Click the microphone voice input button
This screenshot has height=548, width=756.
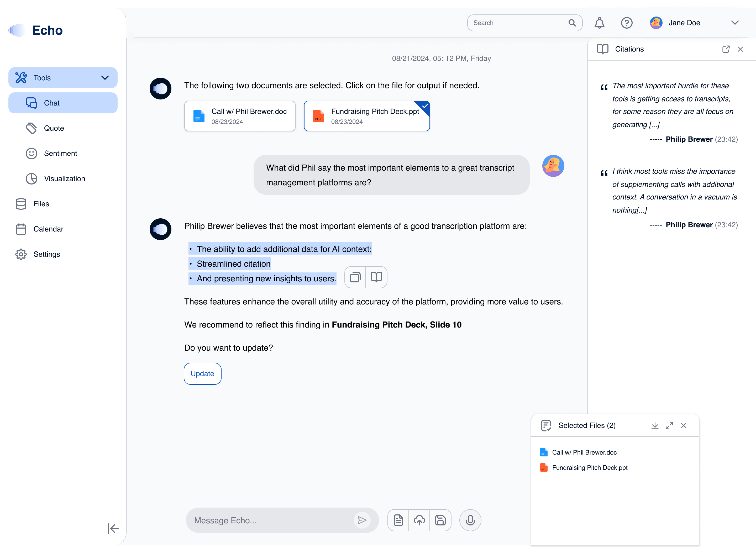click(470, 520)
